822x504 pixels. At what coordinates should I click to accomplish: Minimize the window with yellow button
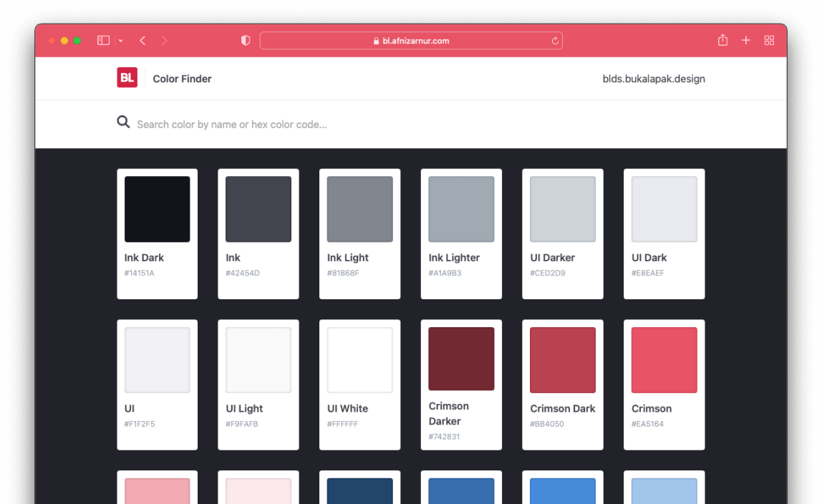click(x=64, y=40)
